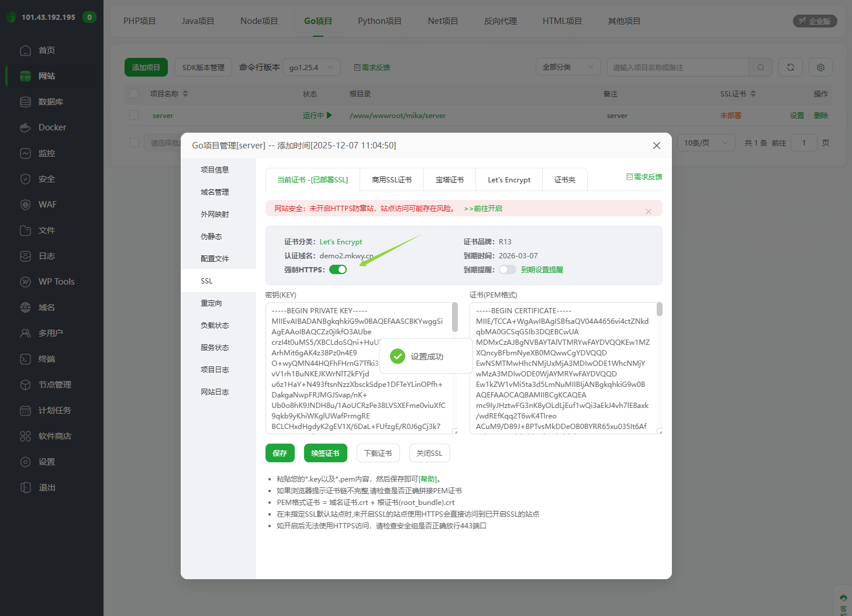Select the Python project tab

(380, 21)
